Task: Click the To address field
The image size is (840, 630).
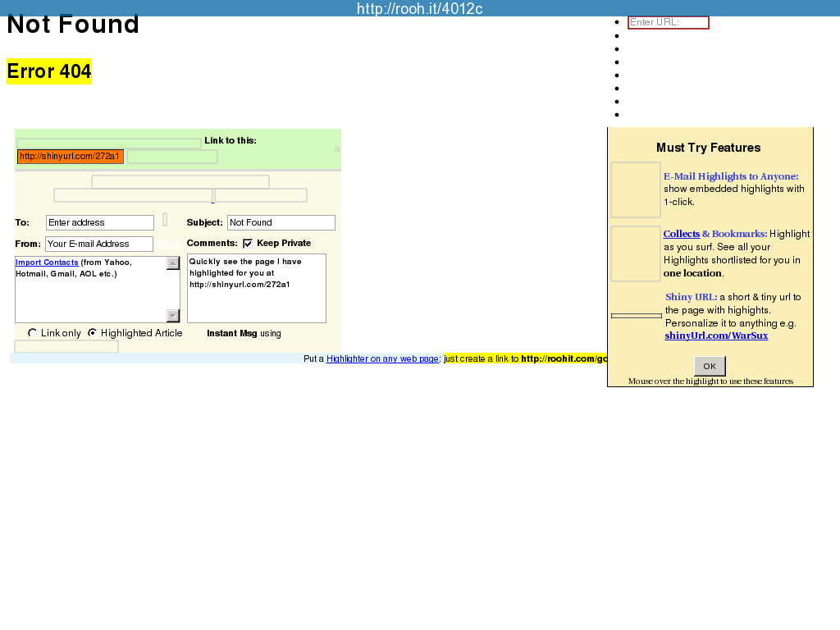Action: [x=99, y=223]
